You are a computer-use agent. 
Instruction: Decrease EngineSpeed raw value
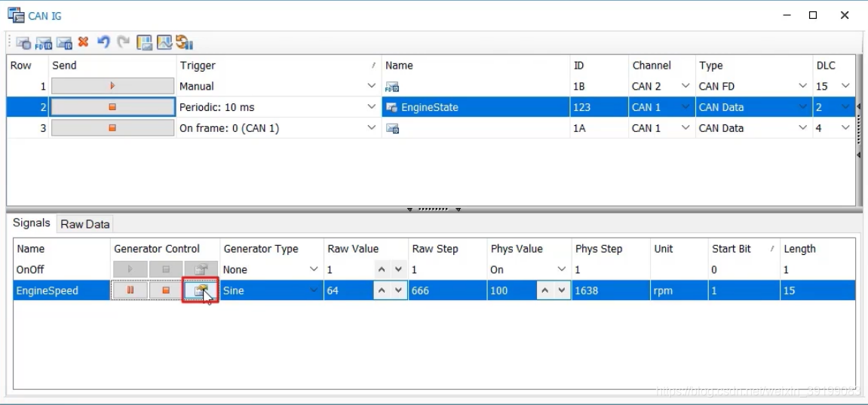click(399, 290)
